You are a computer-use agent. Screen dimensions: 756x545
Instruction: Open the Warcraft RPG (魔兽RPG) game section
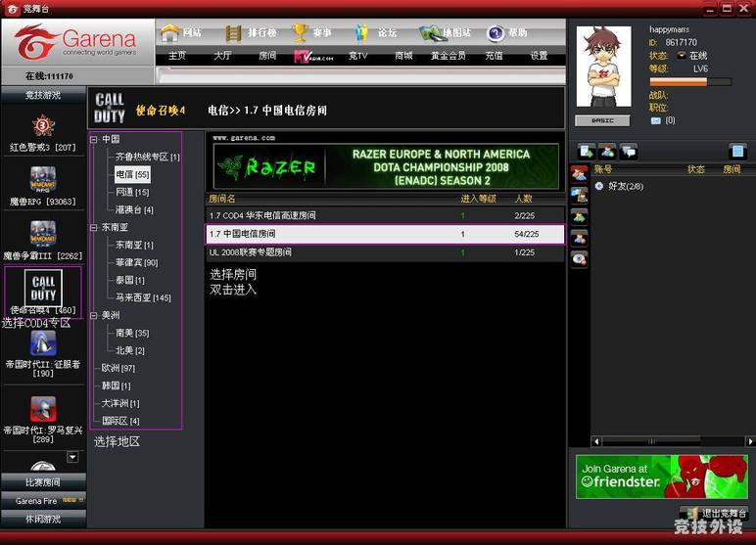point(42,179)
